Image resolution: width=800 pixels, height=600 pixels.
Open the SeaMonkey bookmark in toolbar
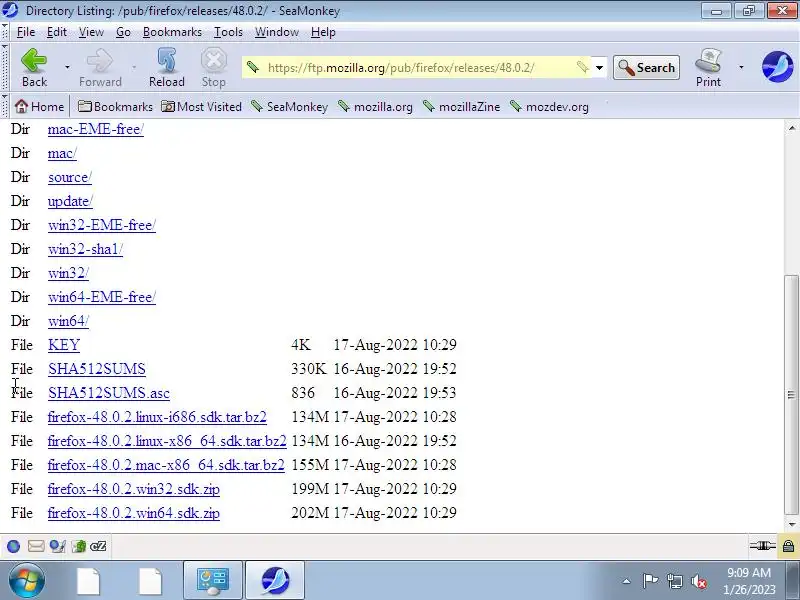coord(289,107)
